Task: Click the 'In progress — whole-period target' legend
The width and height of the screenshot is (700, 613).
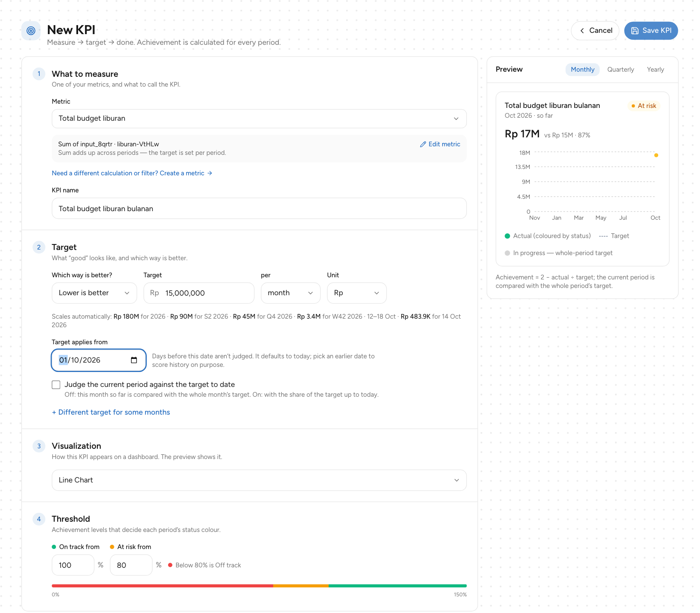Action: (558, 253)
